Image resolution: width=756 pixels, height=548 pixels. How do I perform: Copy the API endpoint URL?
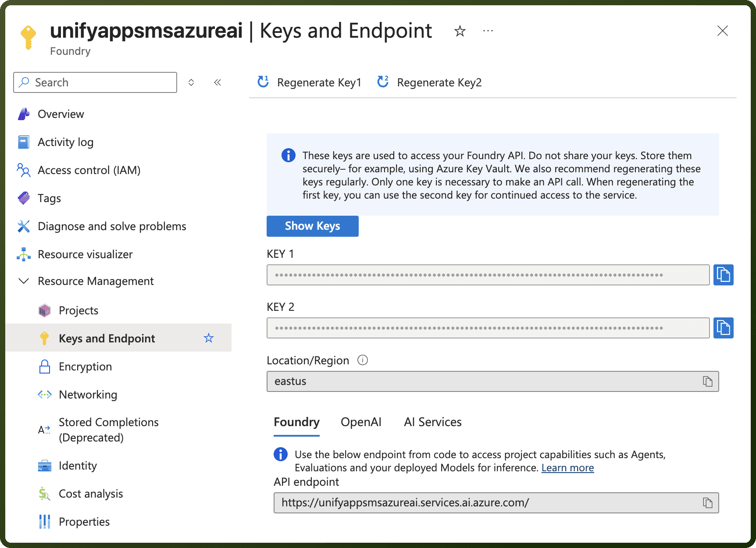click(707, 503)
